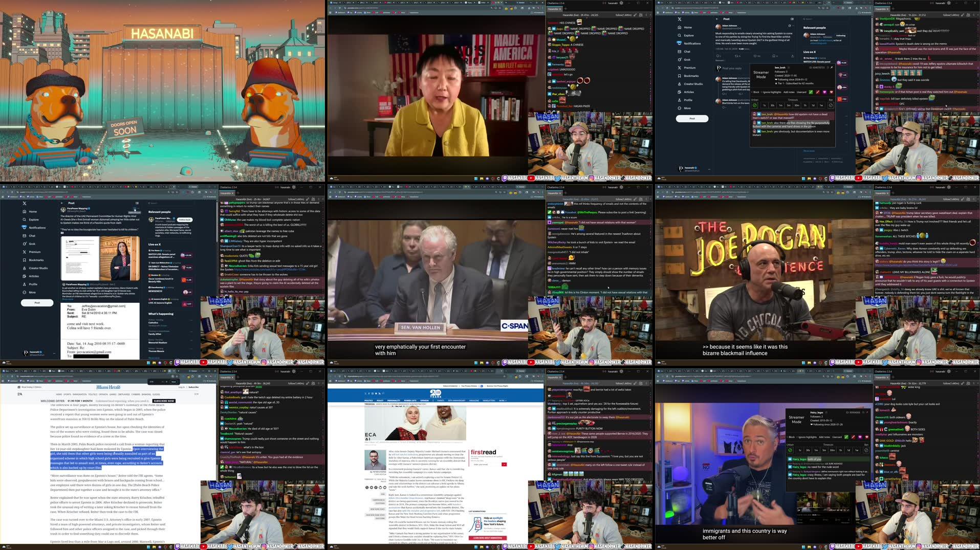Open the overflow menu on ParaPower Mapping's post
Viewport: 980px width, 550px height.
coord(134,209)
